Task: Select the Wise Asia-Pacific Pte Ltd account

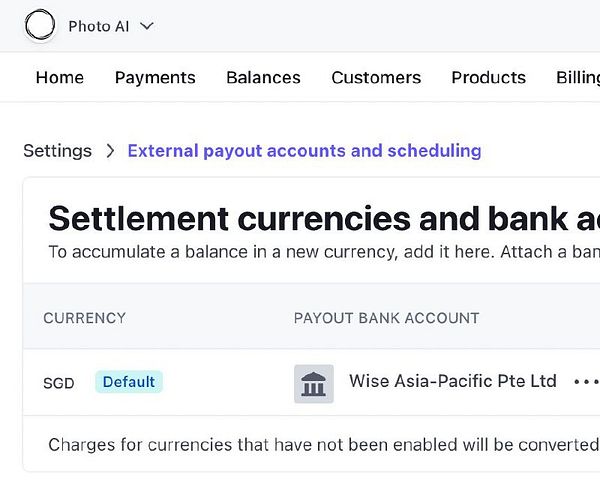Action: tap(452, 381)
